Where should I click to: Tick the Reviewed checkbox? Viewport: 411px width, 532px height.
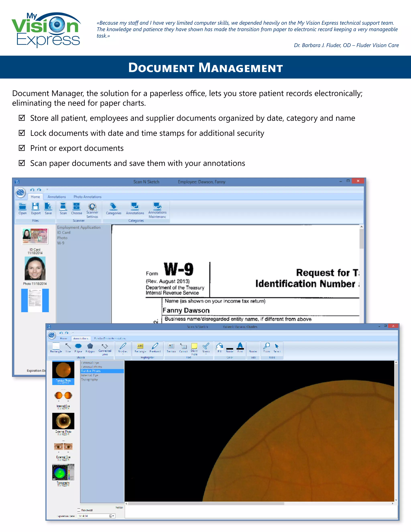(79, 510)
